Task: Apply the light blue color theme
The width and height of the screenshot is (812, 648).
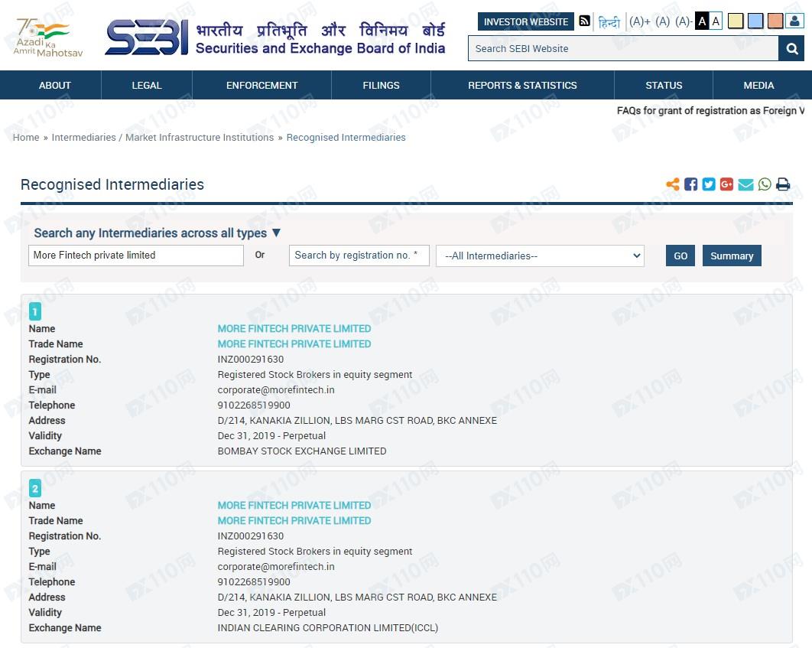Action: pyautogui.click(x=755, y=21)
